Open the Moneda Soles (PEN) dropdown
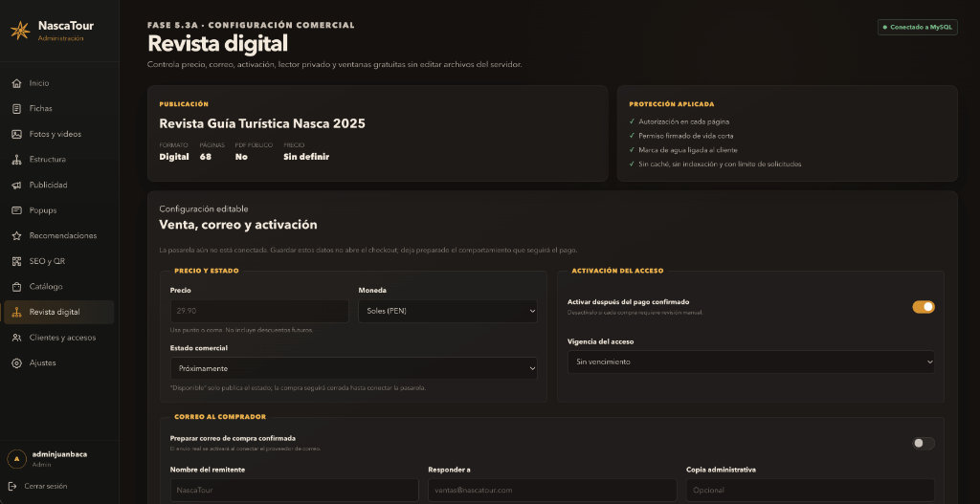Image resolution: width=980 pixels, height=504 pixels. [x=448, y=311]
